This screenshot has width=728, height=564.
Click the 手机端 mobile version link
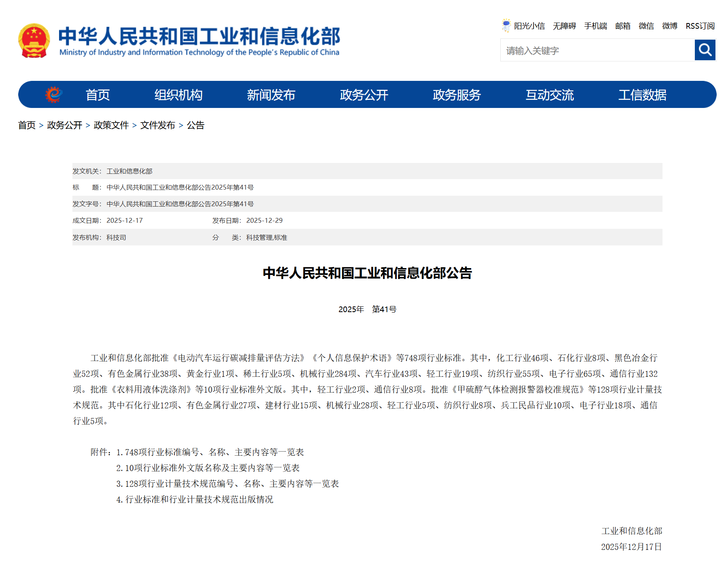(595, 26)
